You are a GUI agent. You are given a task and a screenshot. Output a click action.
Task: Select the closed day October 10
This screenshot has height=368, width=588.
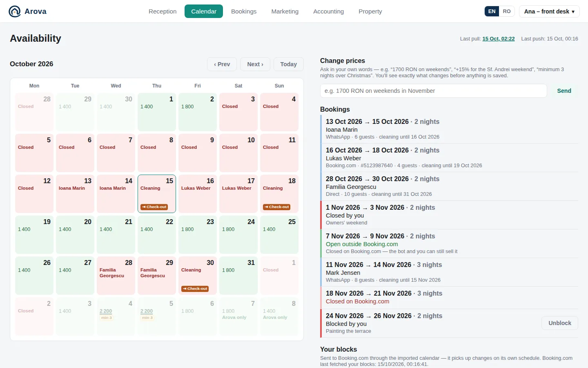click(x=238, y=153)
